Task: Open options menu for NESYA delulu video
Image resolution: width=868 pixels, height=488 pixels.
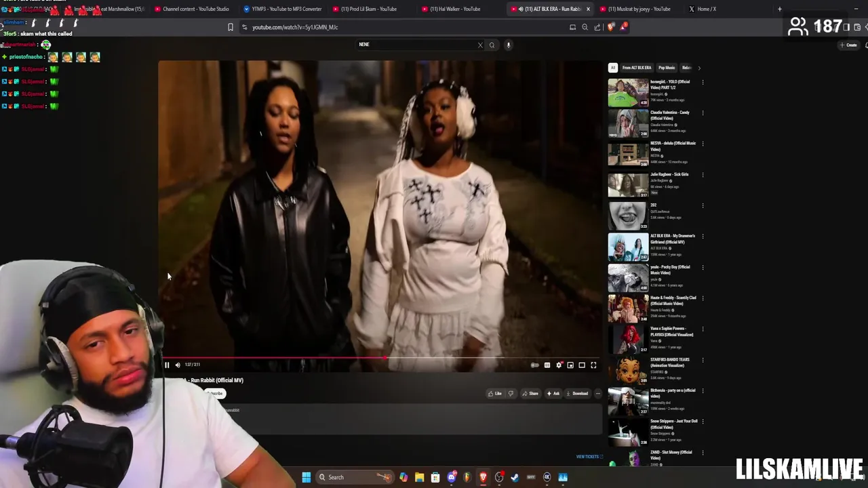Action: click(x=703, y=144)
